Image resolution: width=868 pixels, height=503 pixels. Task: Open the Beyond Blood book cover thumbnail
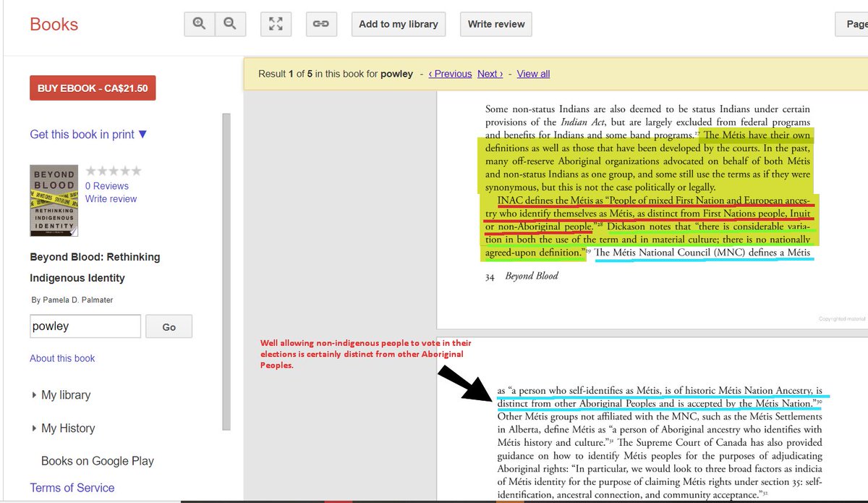point(54,200)
